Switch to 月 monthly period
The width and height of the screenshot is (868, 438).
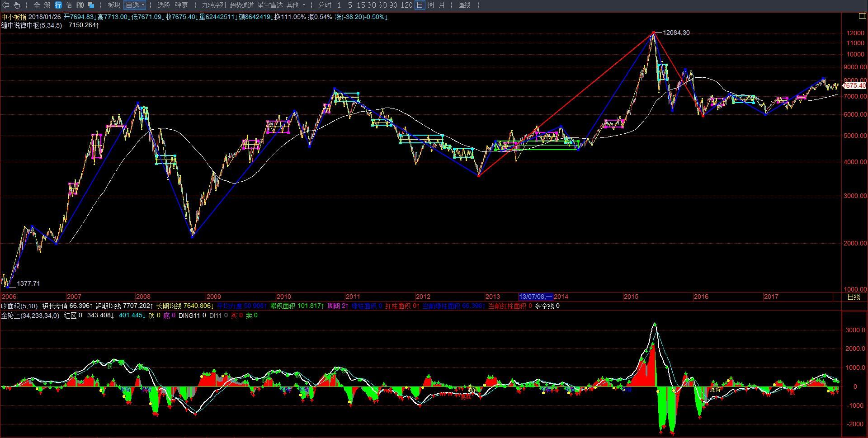(442, 5)
